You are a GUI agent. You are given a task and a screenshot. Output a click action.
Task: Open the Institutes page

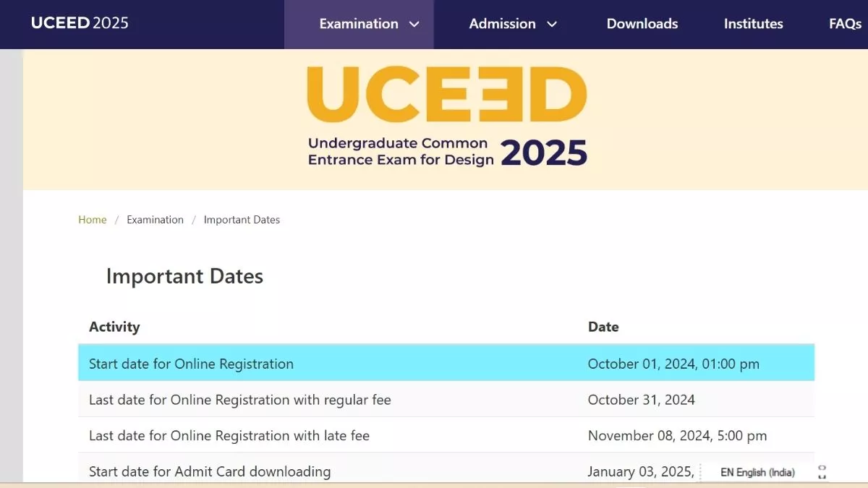(x=754, y=24)
